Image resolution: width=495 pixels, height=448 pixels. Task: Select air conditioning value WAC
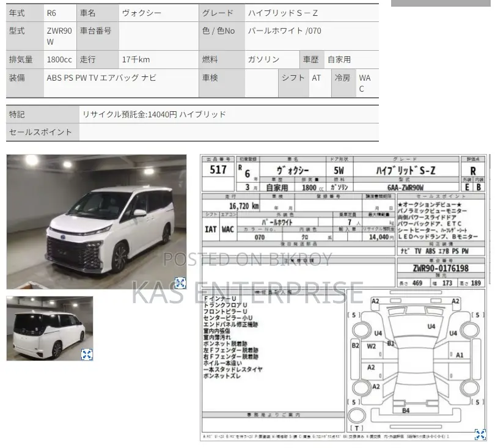point(365,83)
